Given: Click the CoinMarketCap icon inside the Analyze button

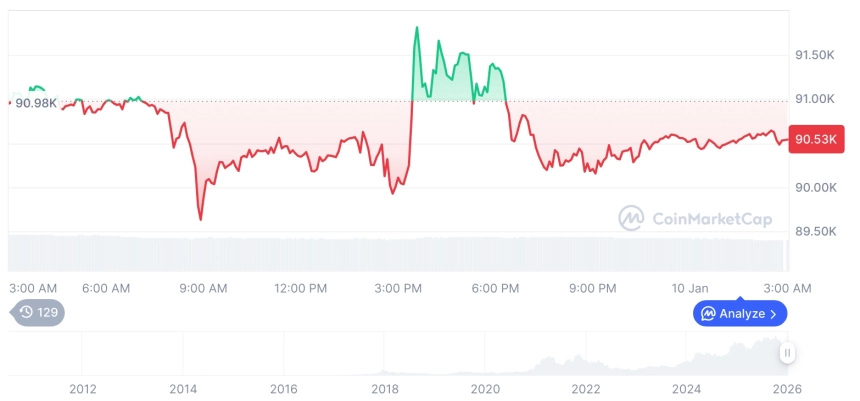Looking at the screenshot, I should pyautogui.click(x=708, y=314).
